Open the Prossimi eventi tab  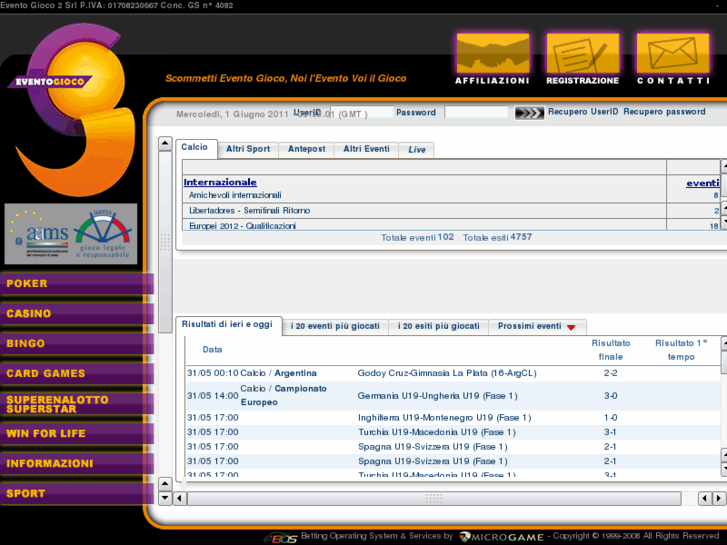coord(537,327)
